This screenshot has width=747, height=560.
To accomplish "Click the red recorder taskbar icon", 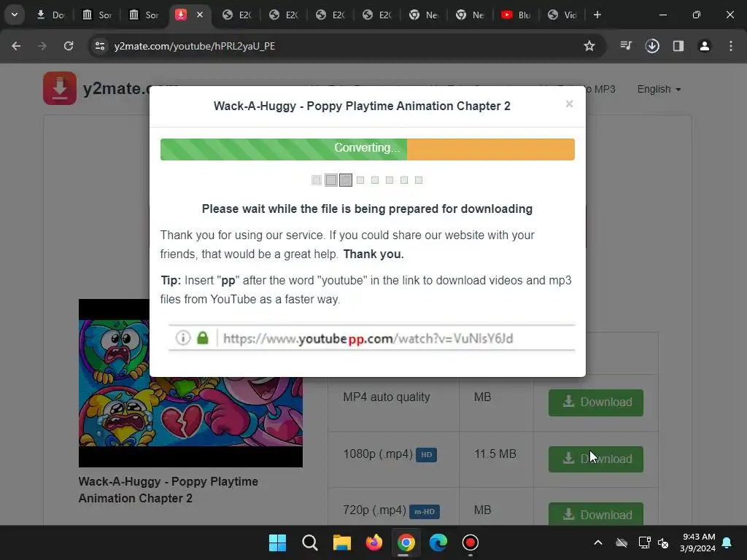I will (471, 542).
